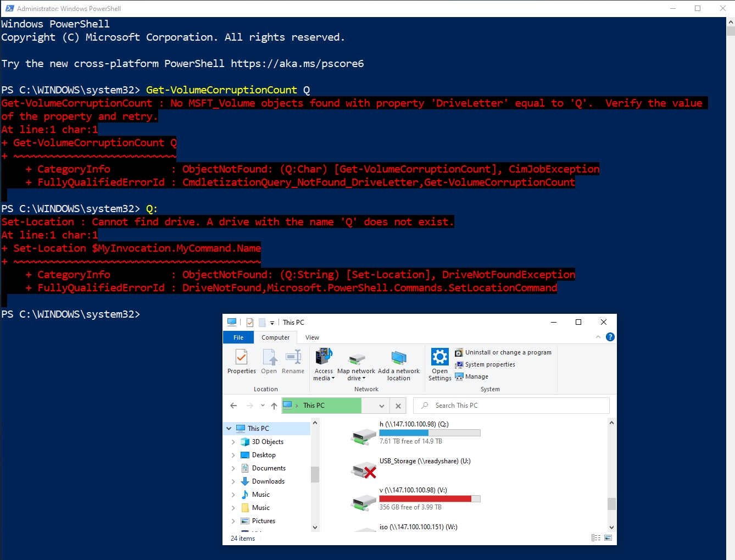Viewport: 735px width, 560px height.
Task: Click the blue Help question mark icon
Action: point(610,337)
